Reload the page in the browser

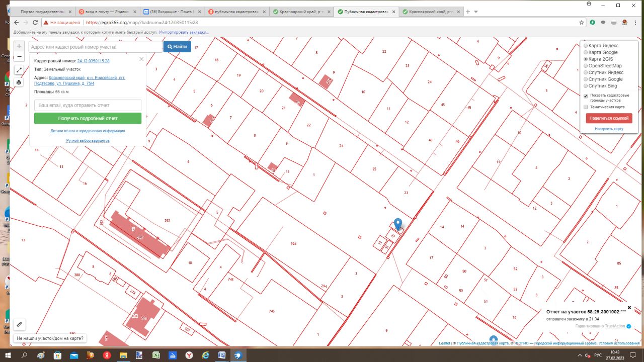pyautogui.click(x=35, y=23)
